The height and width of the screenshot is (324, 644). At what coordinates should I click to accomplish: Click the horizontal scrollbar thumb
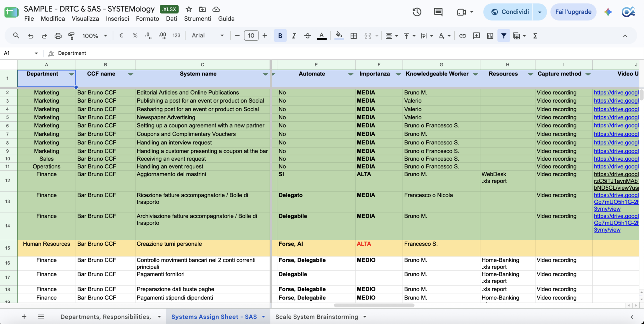click(374, 305)
